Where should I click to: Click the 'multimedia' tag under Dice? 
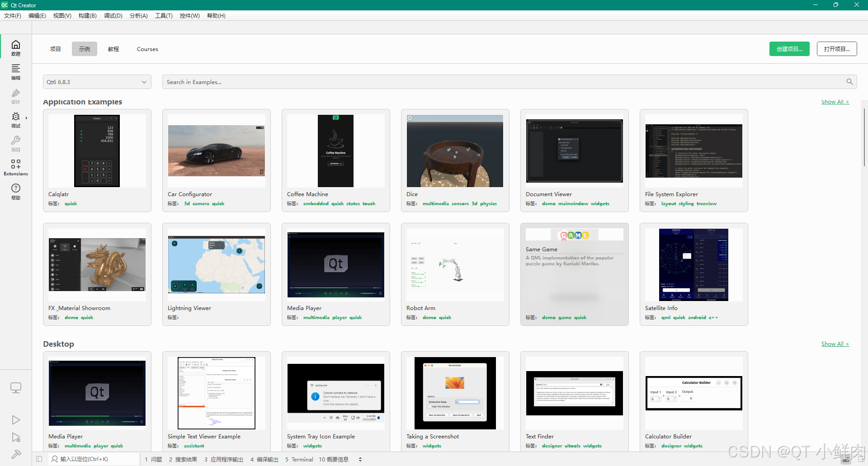(436, 204)
